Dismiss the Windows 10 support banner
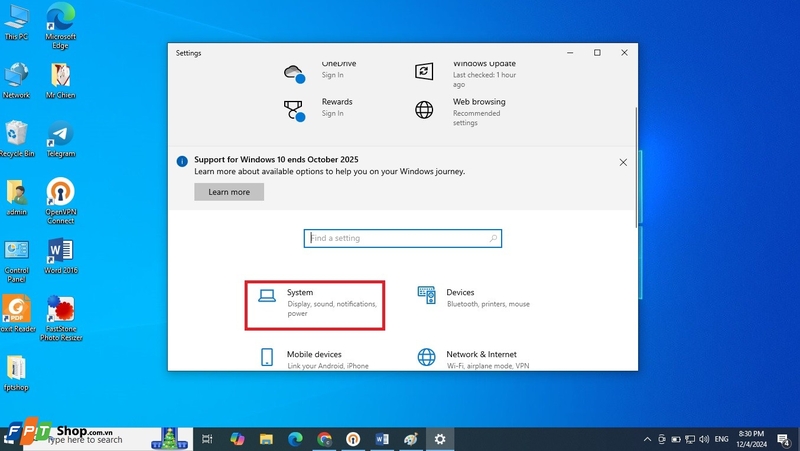The width and height of the screenshot is (800, 451). 623,162
